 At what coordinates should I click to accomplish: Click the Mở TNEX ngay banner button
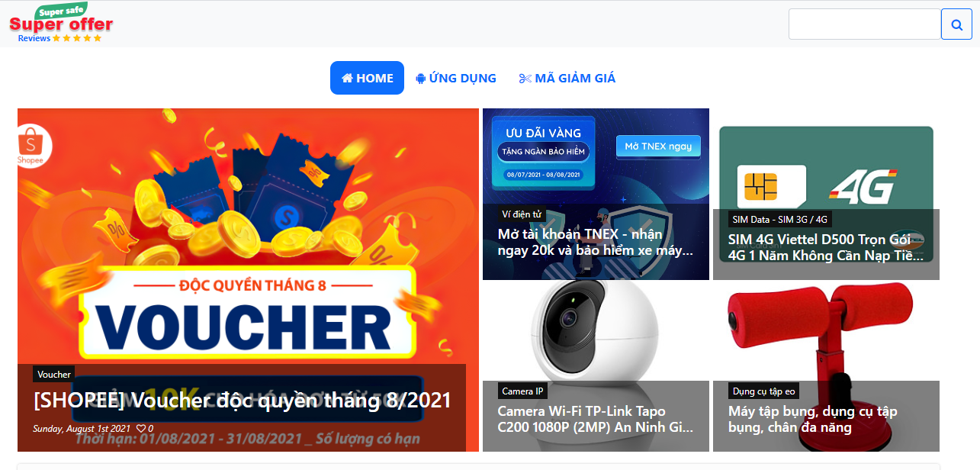tap(658, 146)
